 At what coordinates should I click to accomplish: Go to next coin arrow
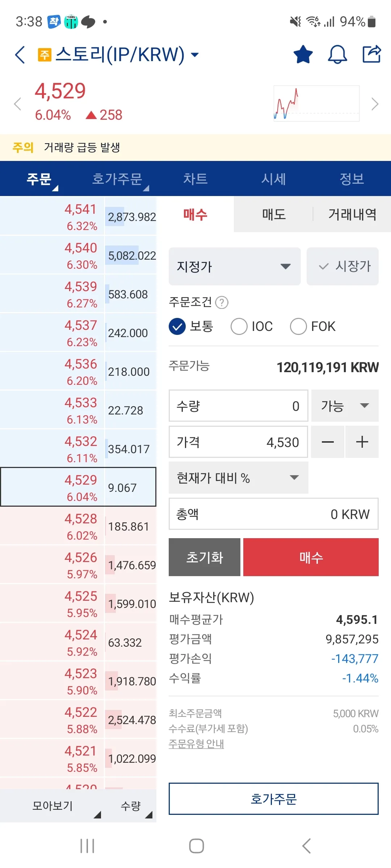[375, 104]
